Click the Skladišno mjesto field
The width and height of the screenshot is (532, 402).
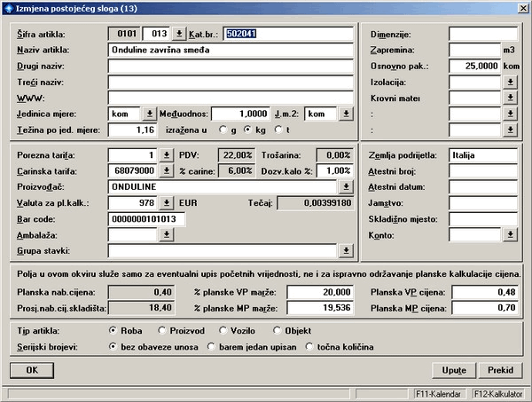483,219
